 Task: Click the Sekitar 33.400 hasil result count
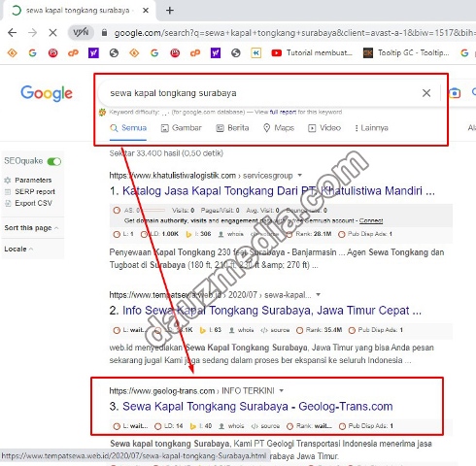click(x=166, y=153)
